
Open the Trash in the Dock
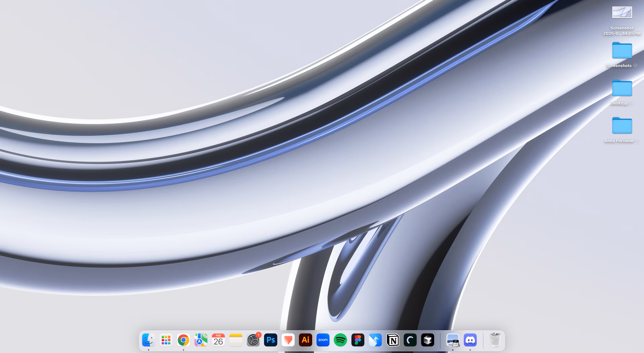pos(495,340)
